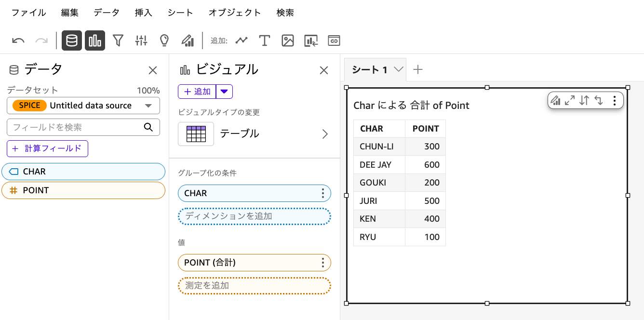
Task: Click inside the フィールドを検索 search field
Action: (77, 127)
